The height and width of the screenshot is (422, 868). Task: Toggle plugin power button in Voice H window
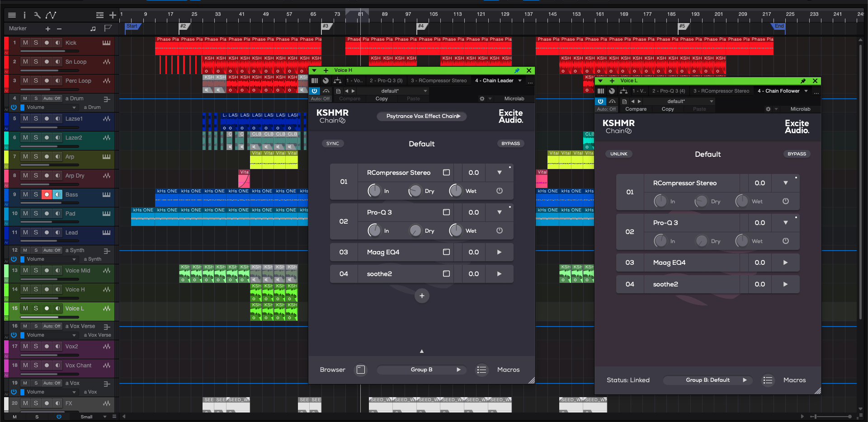pyautogui.click(x=314, y=91)
